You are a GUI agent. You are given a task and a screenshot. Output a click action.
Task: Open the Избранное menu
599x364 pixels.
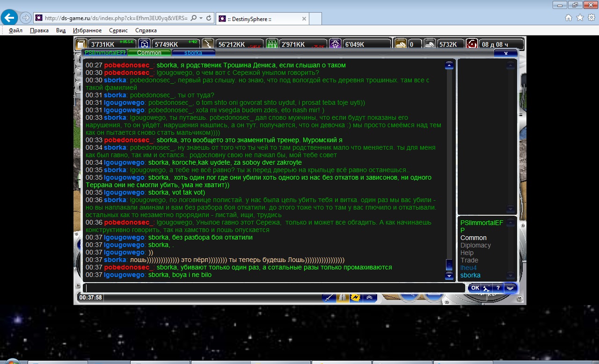(x=87, y=30)
